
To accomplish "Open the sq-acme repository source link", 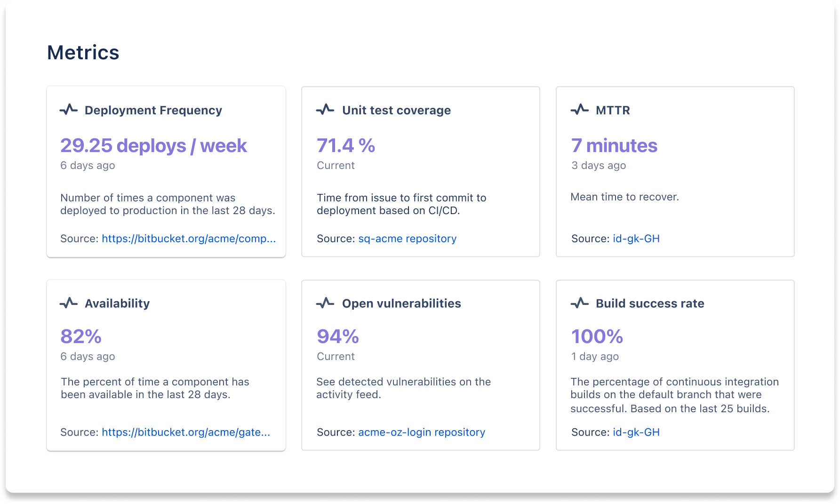I will (407, 239).
